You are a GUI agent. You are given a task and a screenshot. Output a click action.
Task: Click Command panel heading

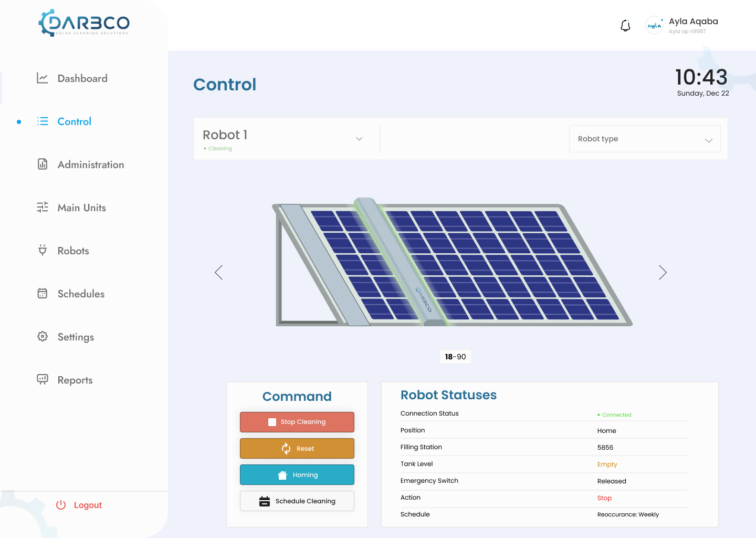pos(297,397)
